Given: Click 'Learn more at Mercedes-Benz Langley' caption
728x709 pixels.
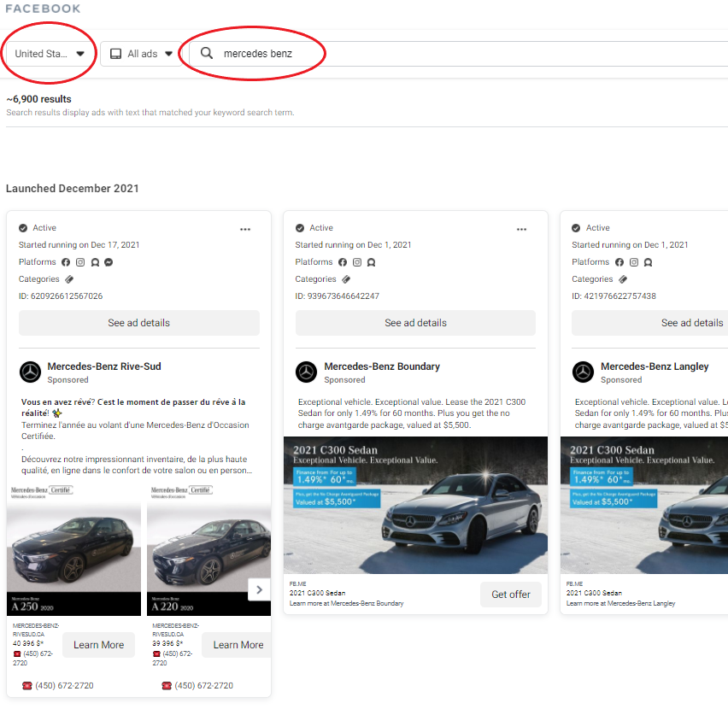Looking at the screenshot, I should [620, 604].
